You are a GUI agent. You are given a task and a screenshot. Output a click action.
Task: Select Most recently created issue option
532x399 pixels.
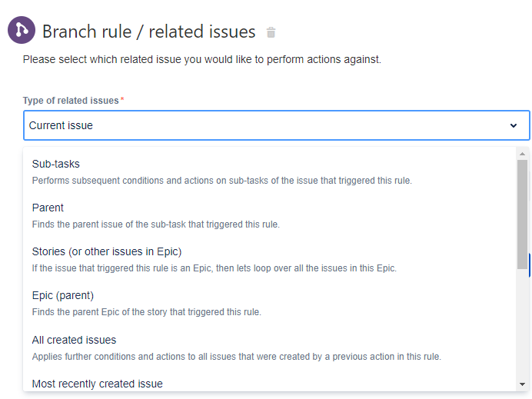pos(269,384)
